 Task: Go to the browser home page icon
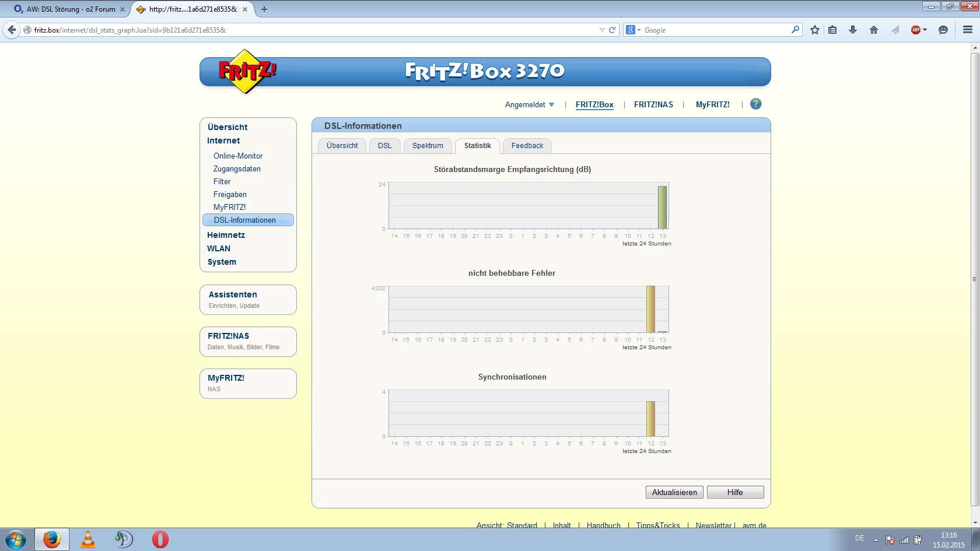tap(874, 30)
